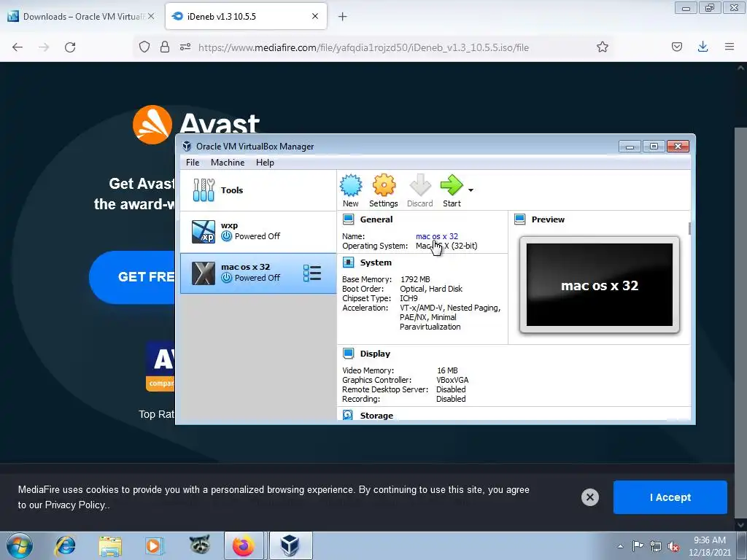Select the Tools entry in VirtualBox
747x560 pixels.
258,190
